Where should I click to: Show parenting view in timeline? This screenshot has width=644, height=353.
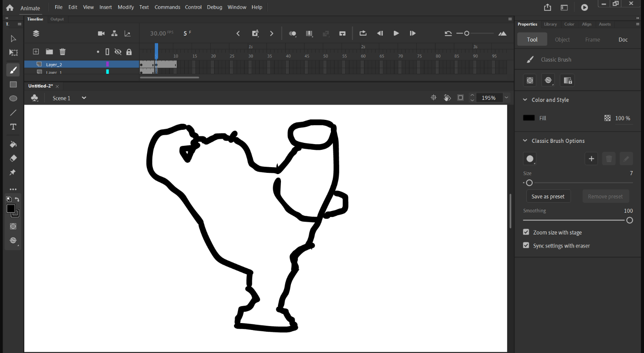click(114, 33)
